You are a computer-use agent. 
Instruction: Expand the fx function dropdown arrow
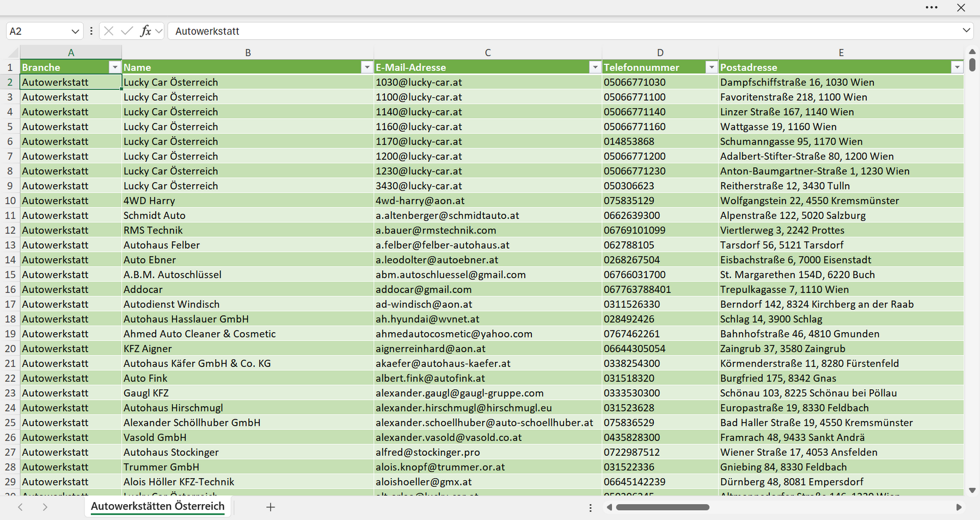158,31
